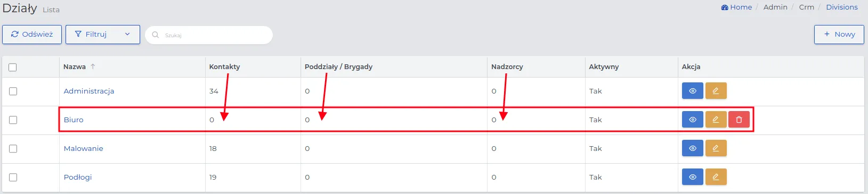Select the Malowanie row checkbox
The image size is (868, 194).
pyautogui.click(x=13, y=149)
